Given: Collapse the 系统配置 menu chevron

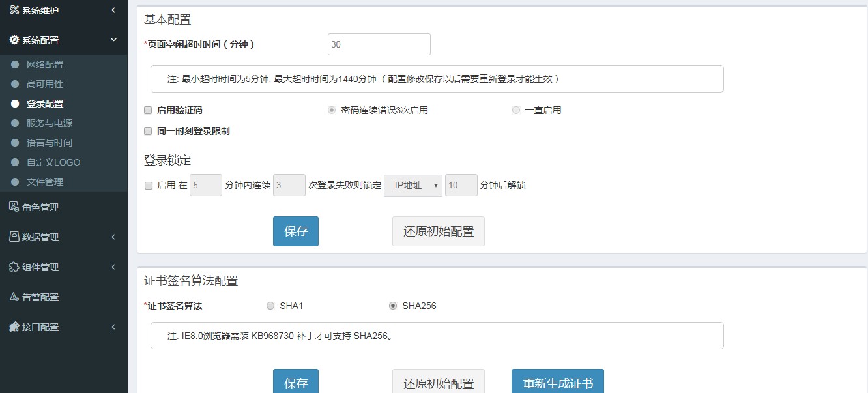Looking at the screenshot, I should [x=113, y=40].
